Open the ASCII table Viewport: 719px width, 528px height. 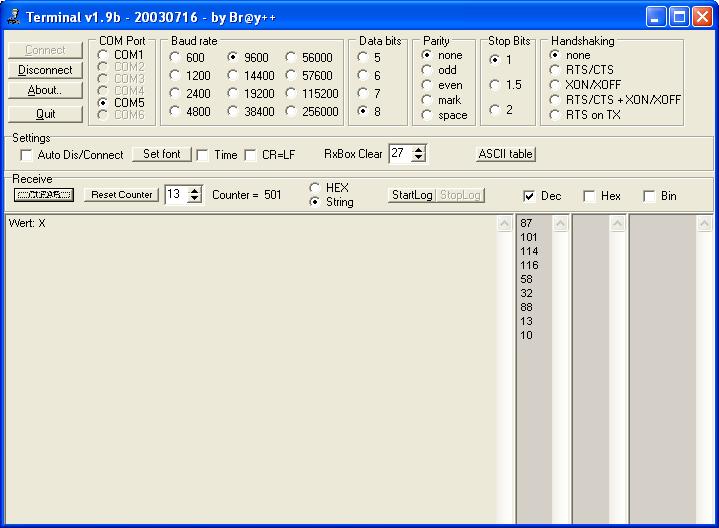pyautogui.click(x=506, y=154)
